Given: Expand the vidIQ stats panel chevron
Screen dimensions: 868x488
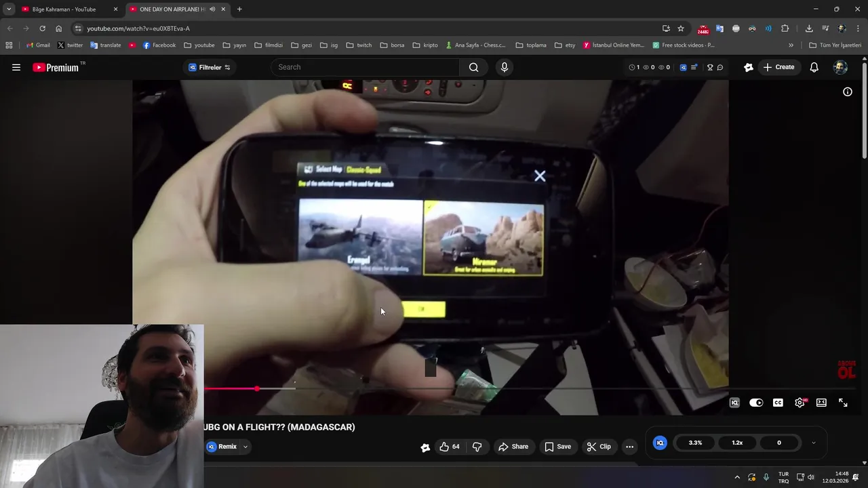Looking at the screenshot, I should pos(814,443).
